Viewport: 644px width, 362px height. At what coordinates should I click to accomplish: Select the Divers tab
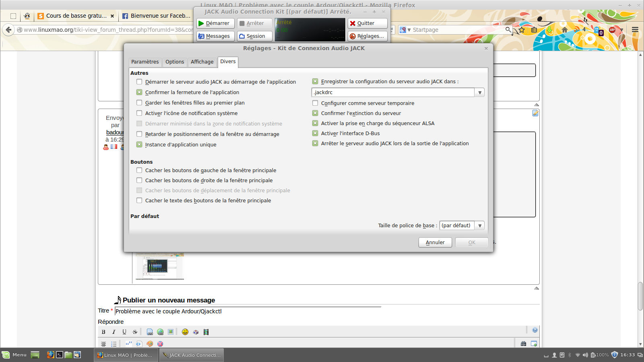pos(228,62)
